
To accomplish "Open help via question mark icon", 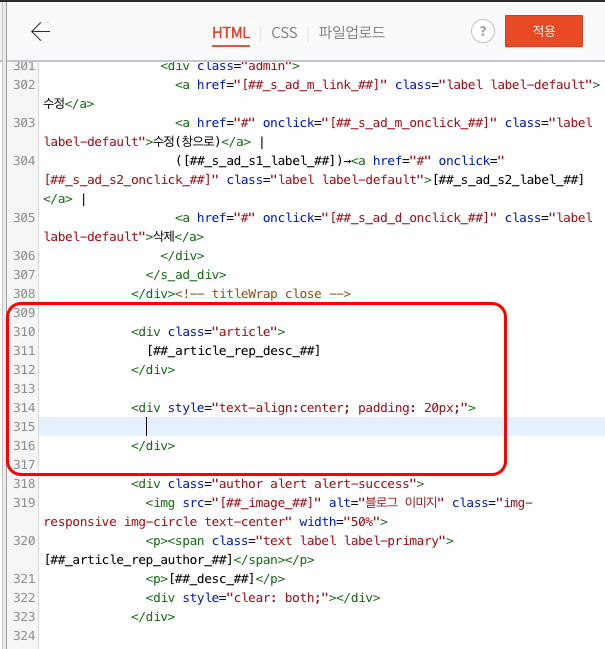I will [483, 31].
